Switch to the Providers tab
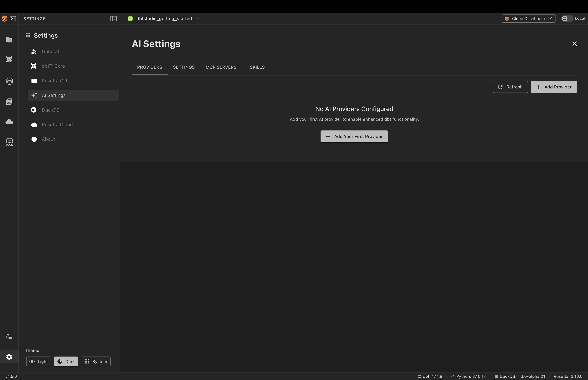This screenshot has width=588, height=380. click(150, 67)
